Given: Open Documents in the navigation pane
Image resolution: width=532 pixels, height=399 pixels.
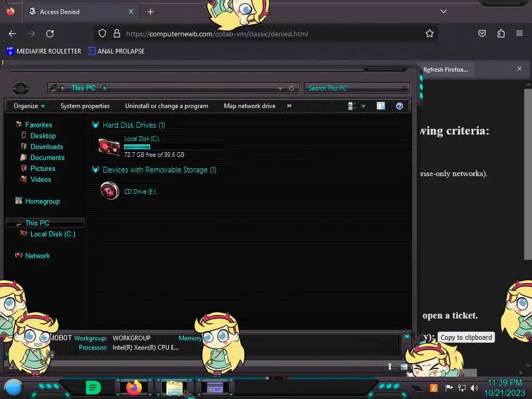Looking at the screenshot, I should [47, 157].
